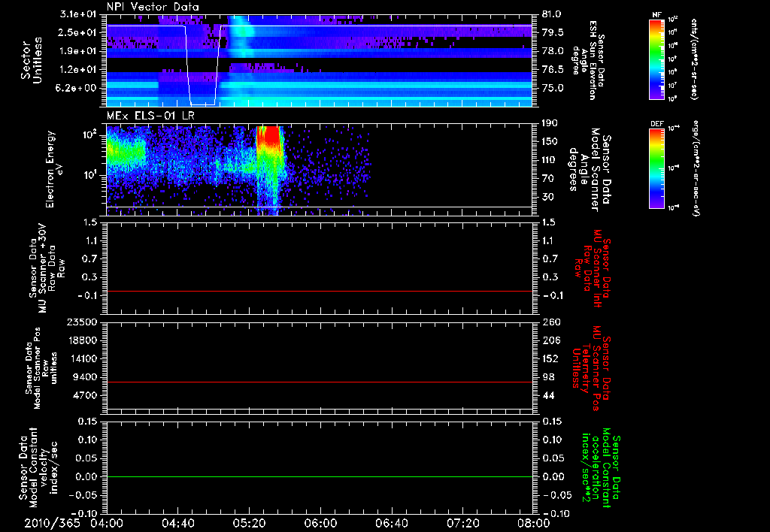Click the green velocity trace line
This screenshot has width=770, height=532.
319,476
